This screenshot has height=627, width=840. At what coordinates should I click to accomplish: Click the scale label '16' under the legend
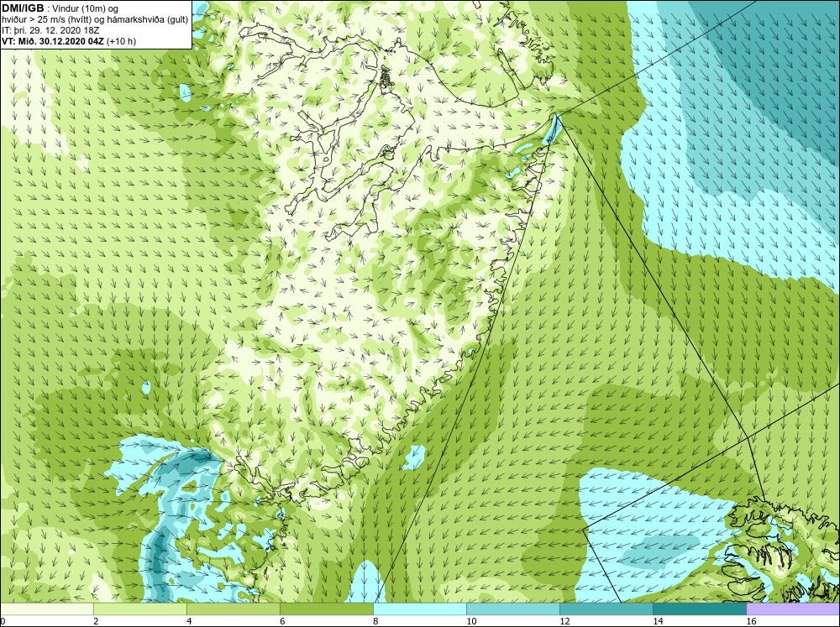[x=752, y=621]
